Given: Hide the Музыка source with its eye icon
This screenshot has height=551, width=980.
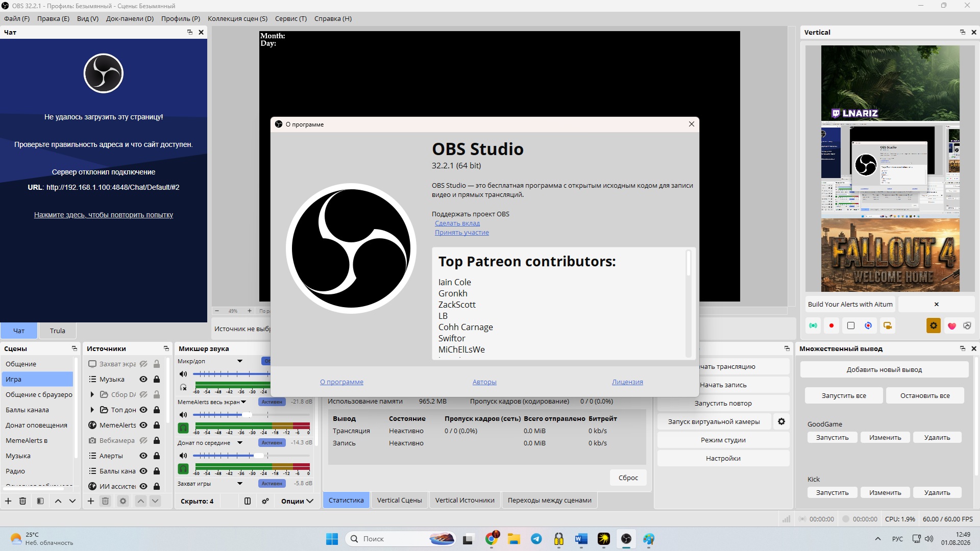Looking at the screenshot, I should pyautogui.click(x=143, y=379).
